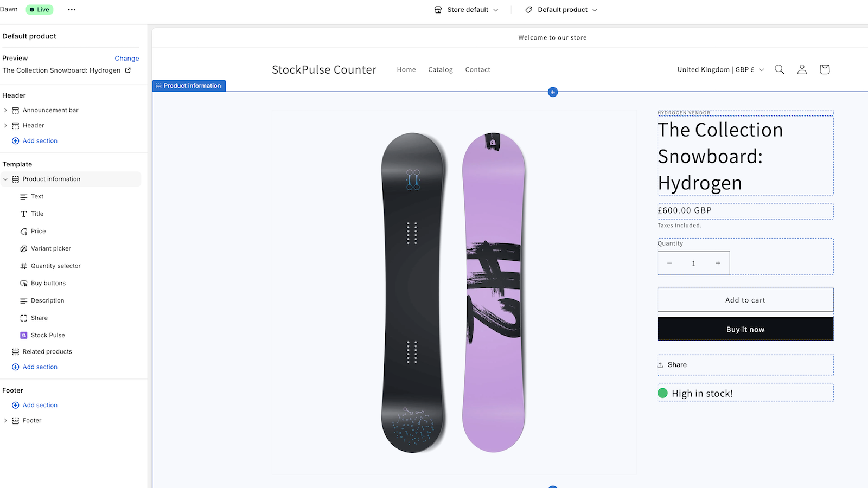Open the Contact menu link
The height and width of the screenshot is (488, 868).
point(477,70)
